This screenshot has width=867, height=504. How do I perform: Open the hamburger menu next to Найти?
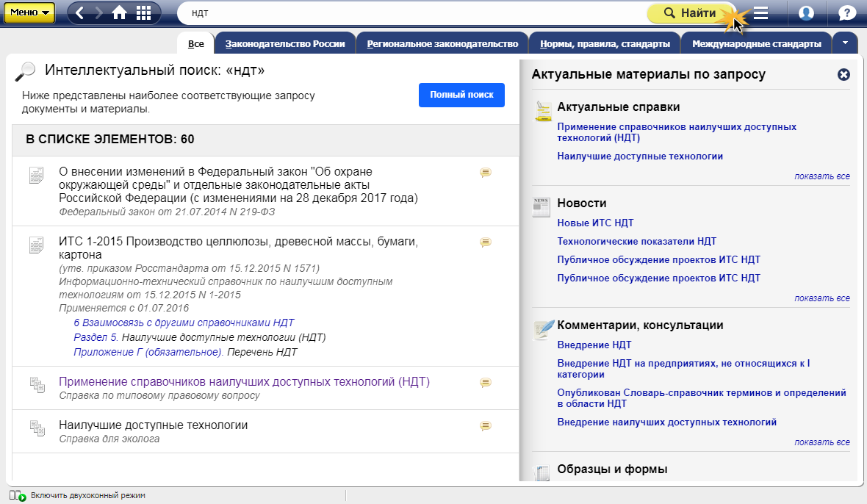click(761, 12)
